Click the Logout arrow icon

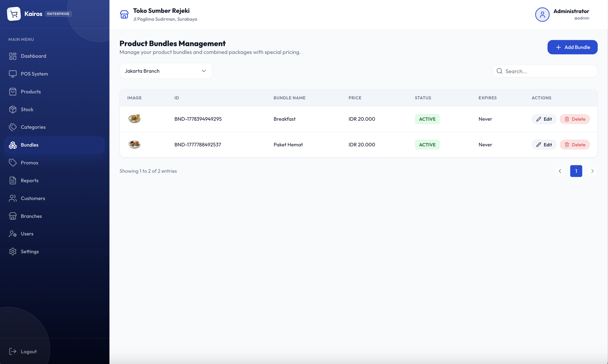point(13,351)
